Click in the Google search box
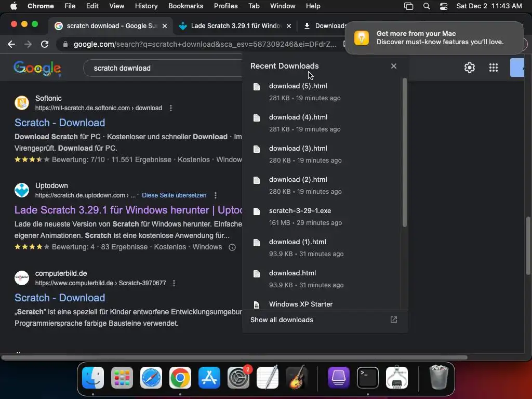This screenshot has height=399, width=532. (x=163, y=68)
